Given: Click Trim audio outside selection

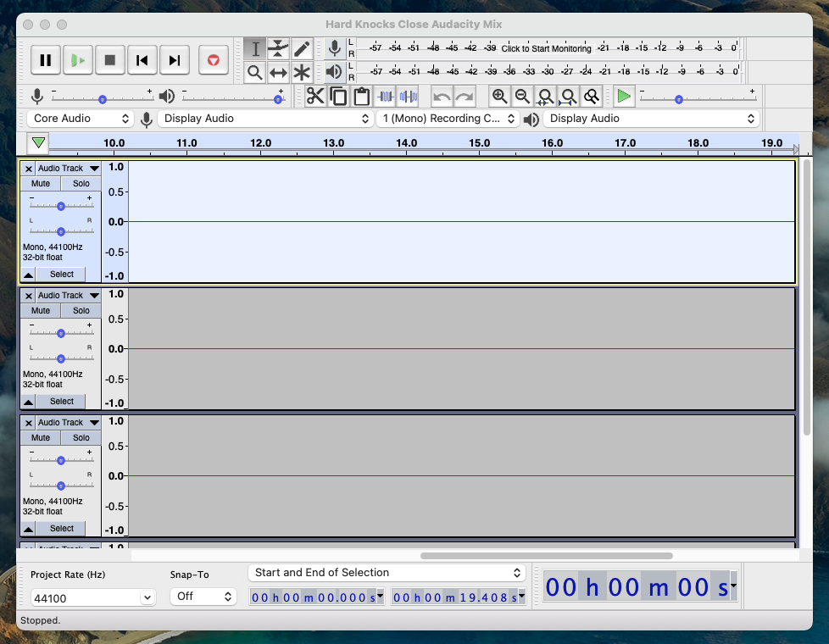Looking at the screenshot, I should pos(386,97).
